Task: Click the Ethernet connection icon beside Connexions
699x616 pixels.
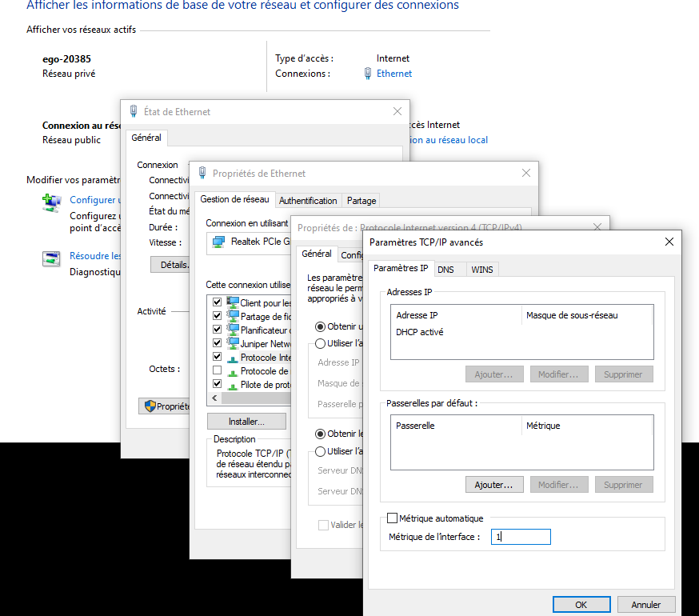Action: click(x=367, y=74)
